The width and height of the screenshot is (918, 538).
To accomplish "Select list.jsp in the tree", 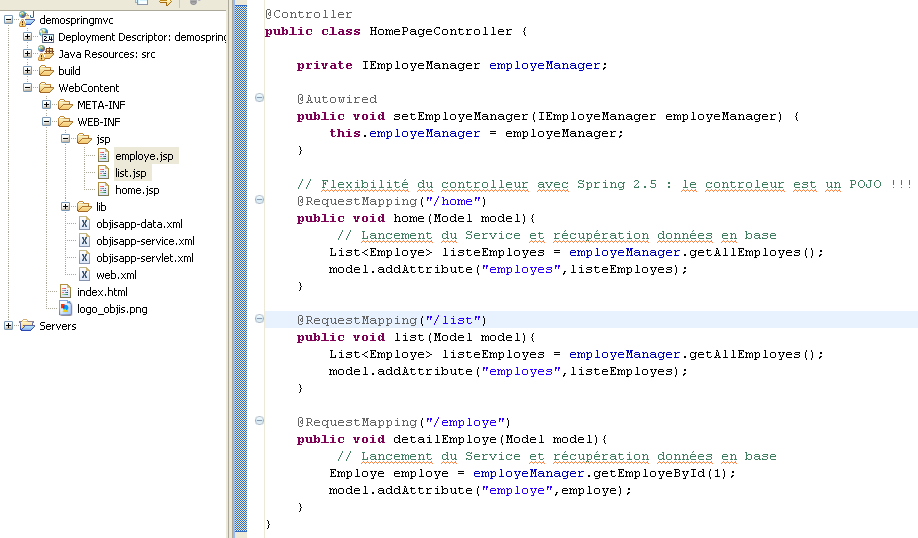I will coord(131,173).
